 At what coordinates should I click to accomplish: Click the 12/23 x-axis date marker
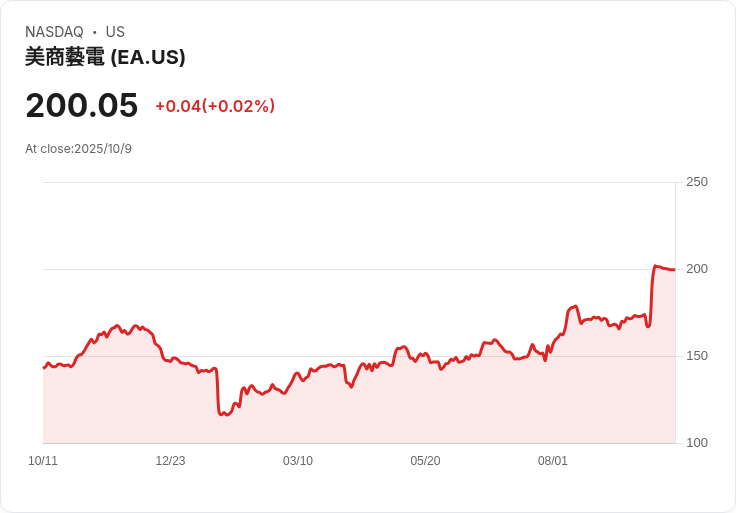pyautogui.click(x=170, y=461)
